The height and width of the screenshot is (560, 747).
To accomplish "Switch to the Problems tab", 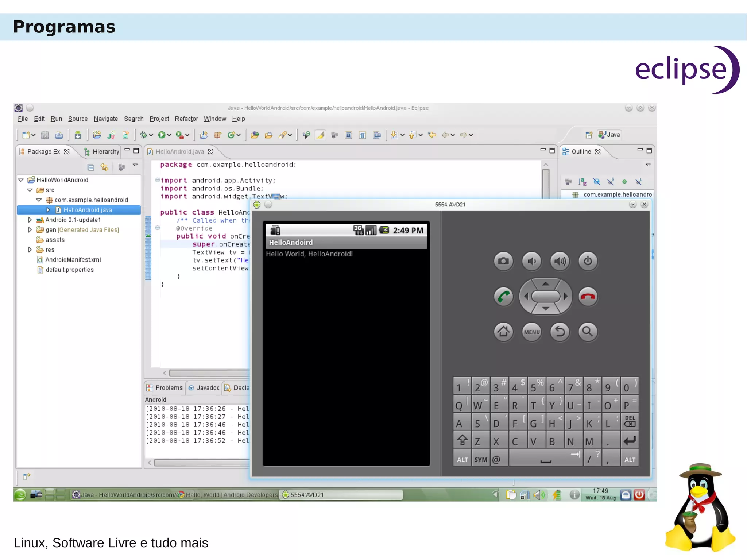I will [165, 388].
